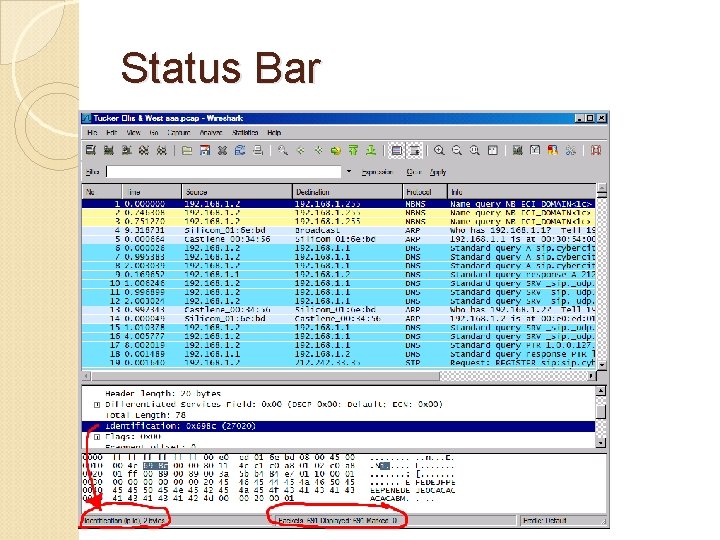Sort by the Info column header
Screen dimensions: 720x540
pos(522,191)
